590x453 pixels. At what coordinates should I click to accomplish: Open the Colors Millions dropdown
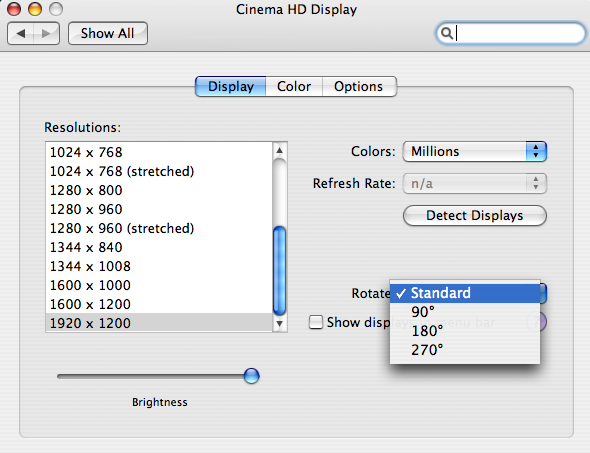tap(474, 152)
